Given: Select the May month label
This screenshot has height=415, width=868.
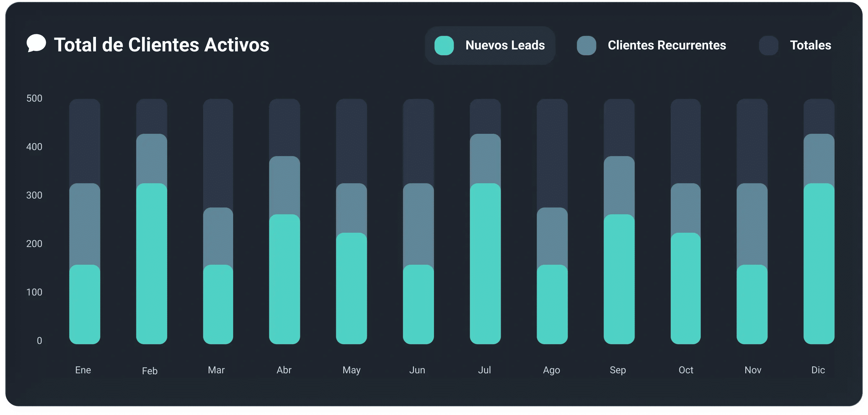Looking at the screenshot, I should pos(351,370).
